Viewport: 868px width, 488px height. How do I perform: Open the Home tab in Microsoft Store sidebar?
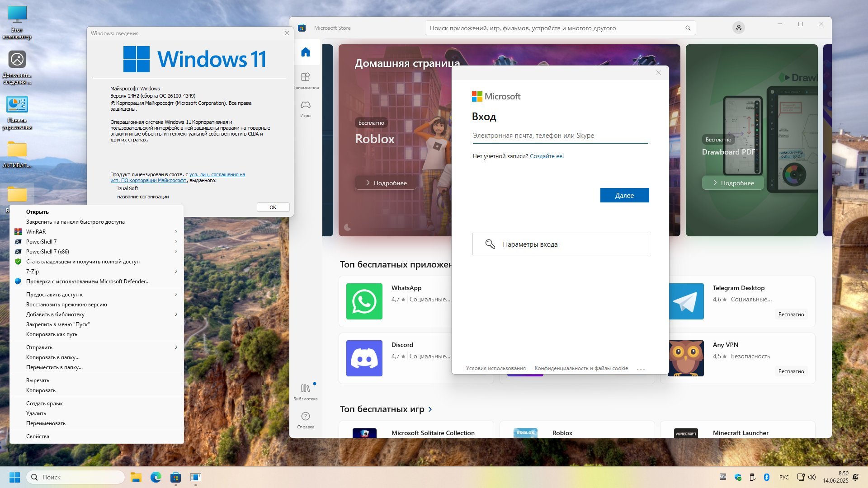[306, 52]
